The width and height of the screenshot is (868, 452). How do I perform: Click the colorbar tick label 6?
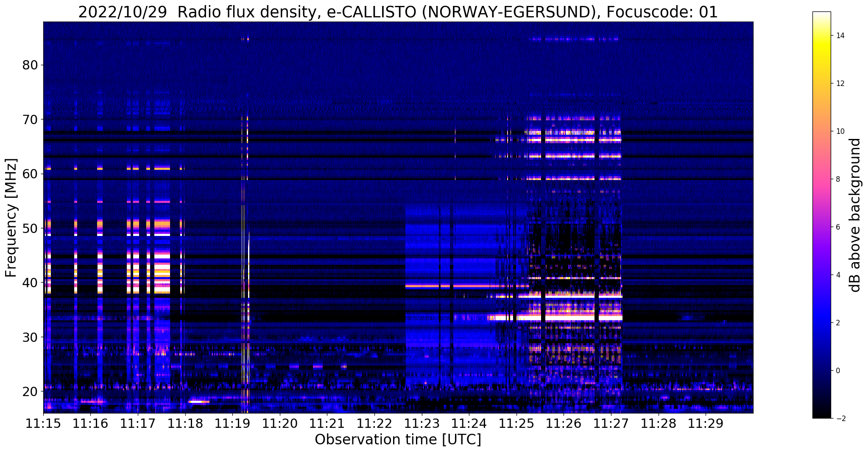[x=837, y=227]
